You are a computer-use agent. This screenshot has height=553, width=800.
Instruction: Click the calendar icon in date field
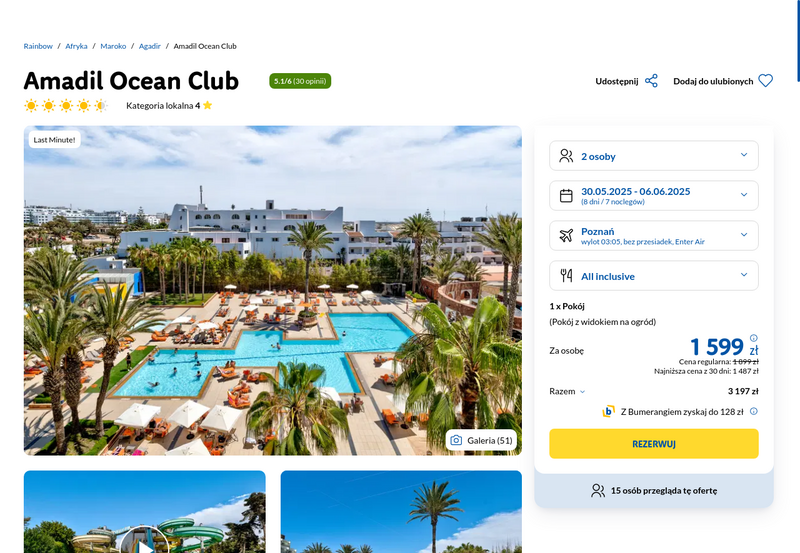click(x=566, y=196)
